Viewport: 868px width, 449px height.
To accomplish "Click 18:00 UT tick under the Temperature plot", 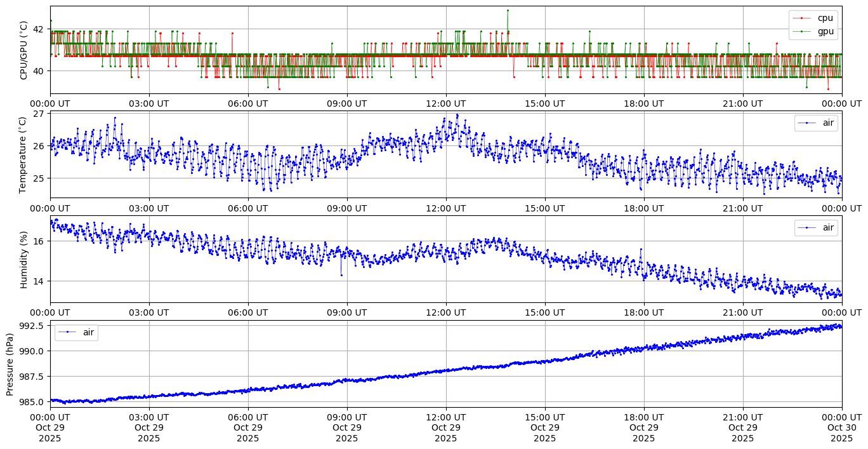I will click(x=643, y=208).
